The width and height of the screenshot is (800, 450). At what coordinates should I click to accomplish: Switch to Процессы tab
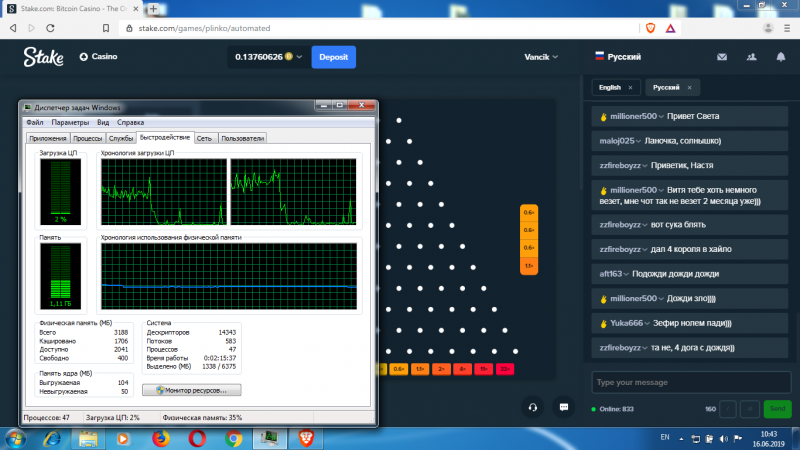tap(87, 138)
